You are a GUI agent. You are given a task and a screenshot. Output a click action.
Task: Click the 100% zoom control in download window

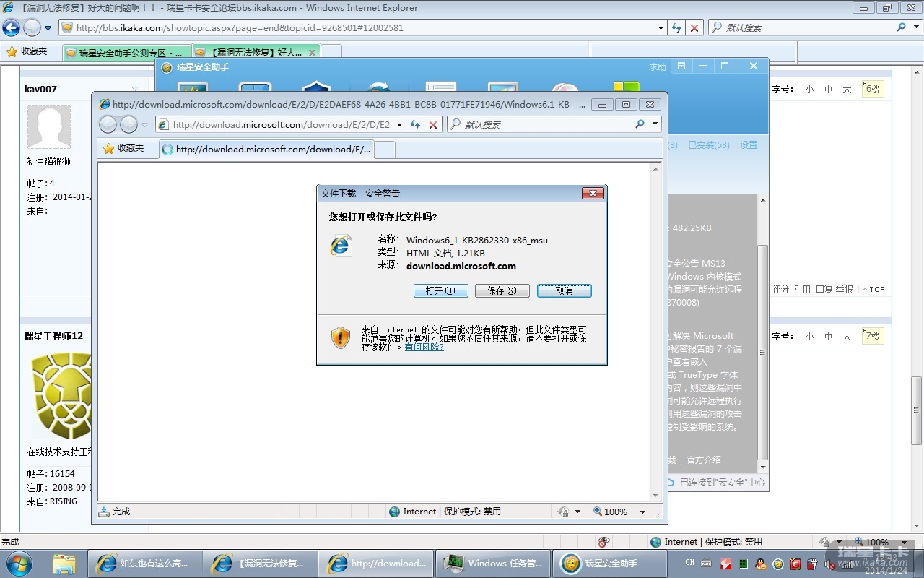(x=610, y=512)
